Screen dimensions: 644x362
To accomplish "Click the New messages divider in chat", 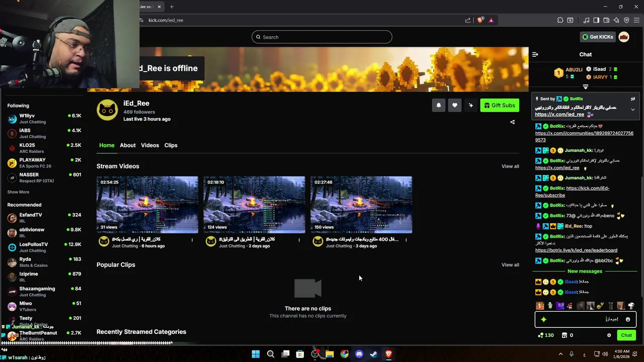I will coord(585,271).
